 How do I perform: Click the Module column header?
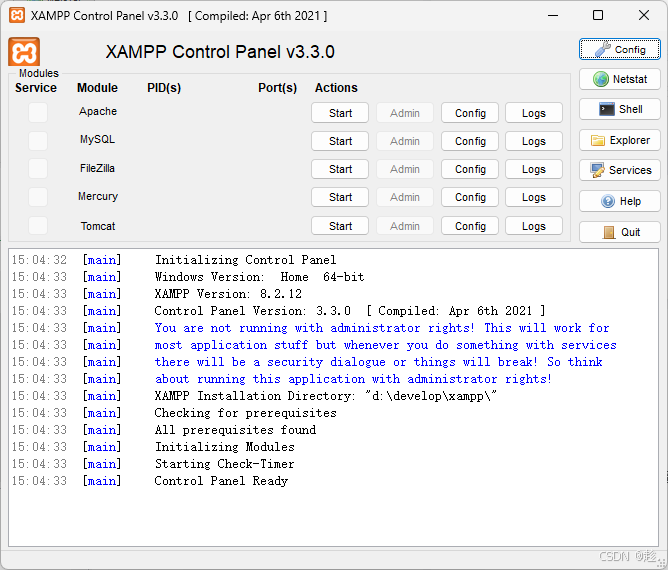pos(97,88)
